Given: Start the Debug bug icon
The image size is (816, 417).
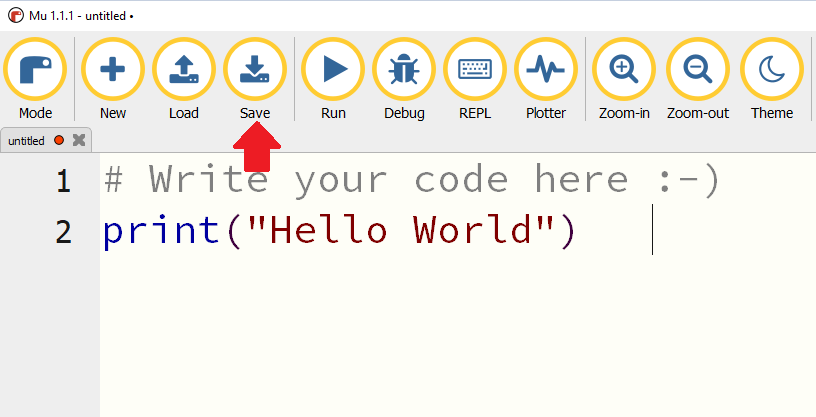Looking at the screenshot, I should [404, 69].
